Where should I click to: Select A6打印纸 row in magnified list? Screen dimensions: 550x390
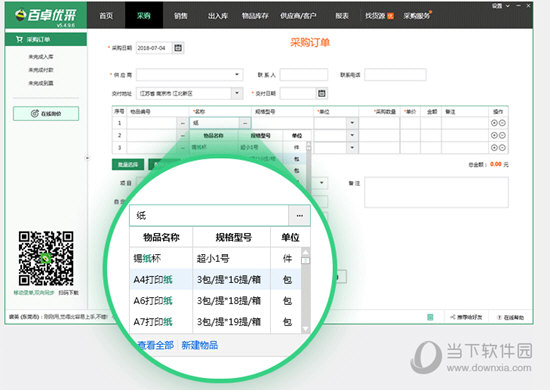pyautogui.click(x=215, y=301)
